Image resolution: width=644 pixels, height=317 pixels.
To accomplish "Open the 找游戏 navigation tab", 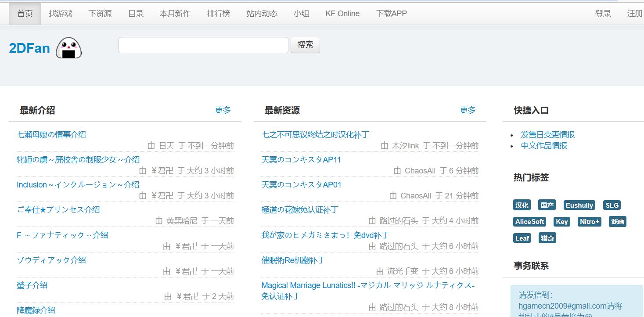I will 61,14.
